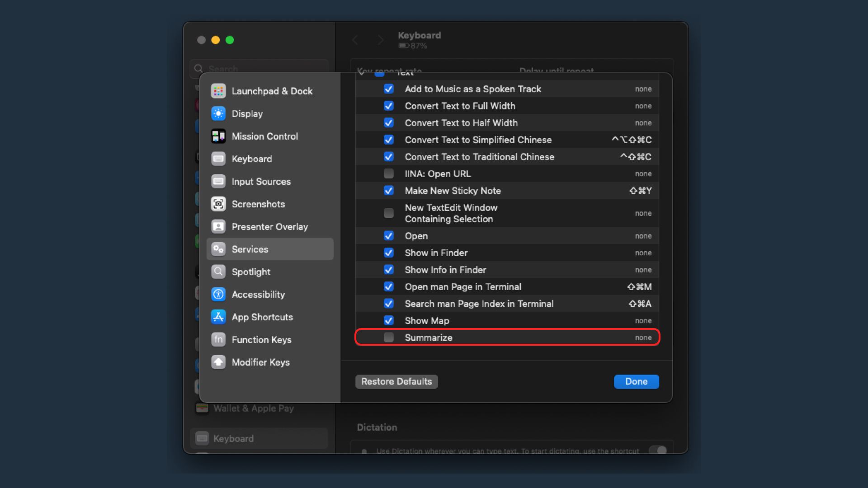This screenshot has height=488, width=868.
Task: Select Function Keys in sidebar
Action: pyautogui.click(x=261, y=339)
